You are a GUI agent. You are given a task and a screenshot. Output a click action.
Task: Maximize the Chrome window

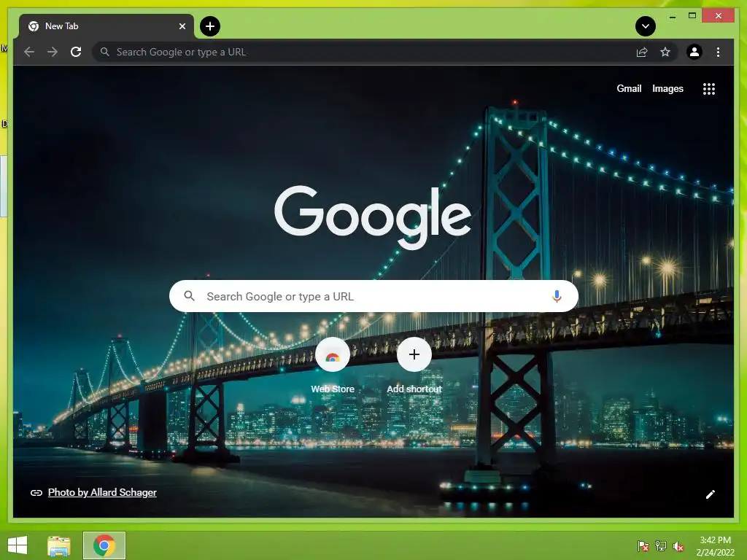click(692, 16)
